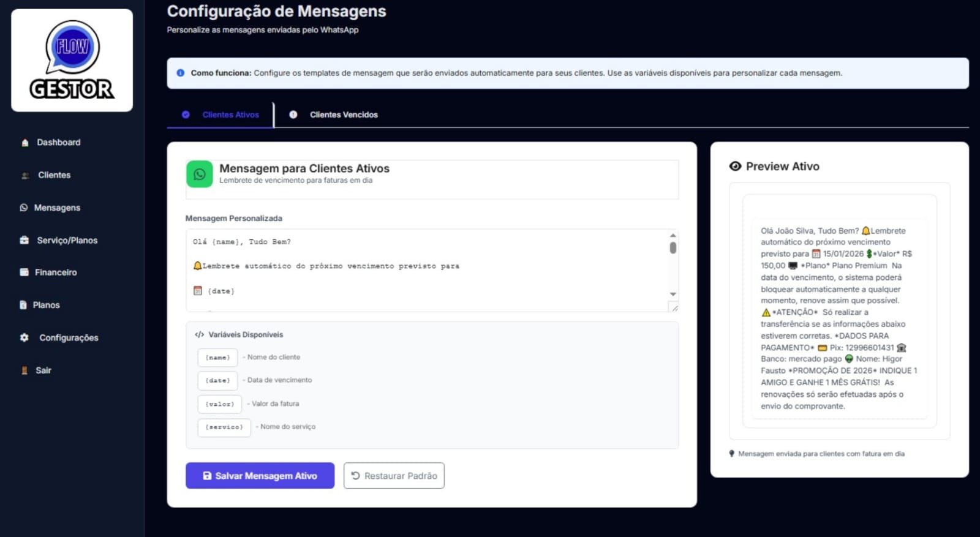
Task: Select the Clientes Ativos tab
Action: 230,115
